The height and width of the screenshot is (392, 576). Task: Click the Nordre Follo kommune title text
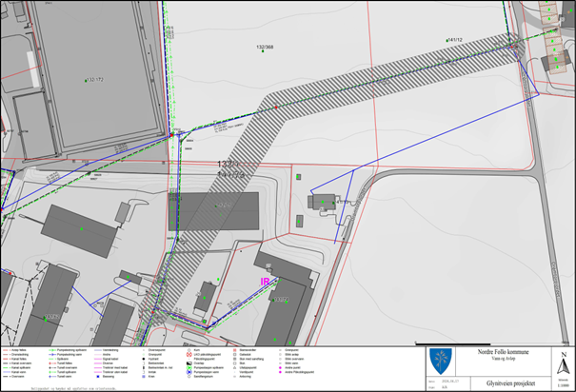(x=504, y=350)
